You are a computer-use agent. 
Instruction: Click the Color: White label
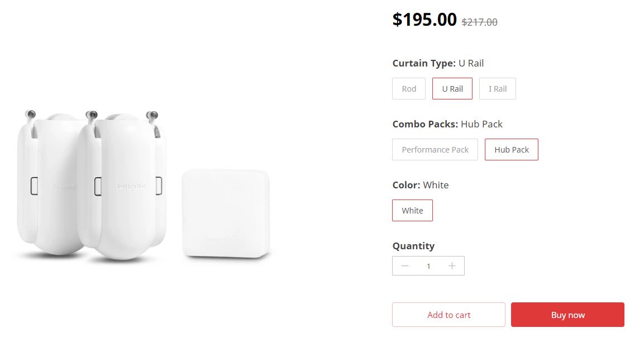point(421,185)
